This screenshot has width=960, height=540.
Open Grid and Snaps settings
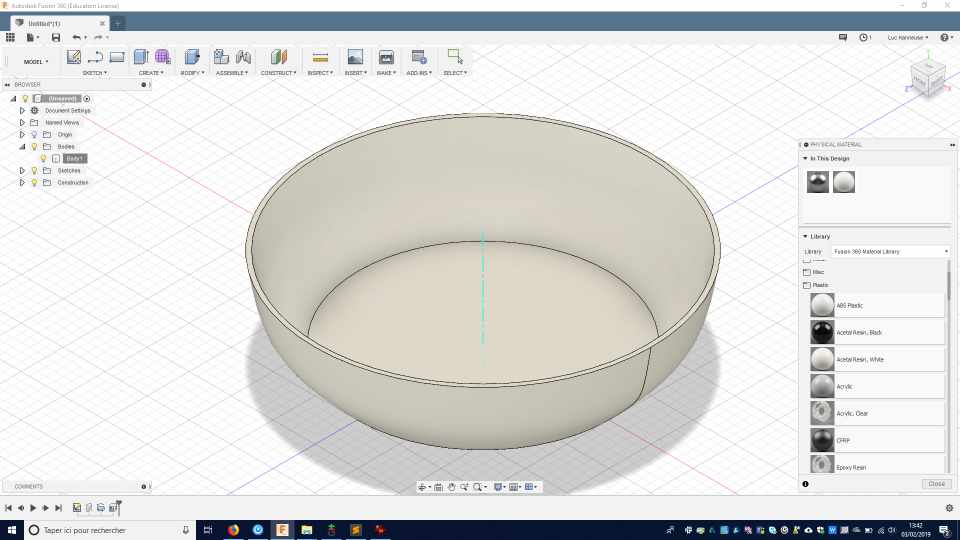514,487
